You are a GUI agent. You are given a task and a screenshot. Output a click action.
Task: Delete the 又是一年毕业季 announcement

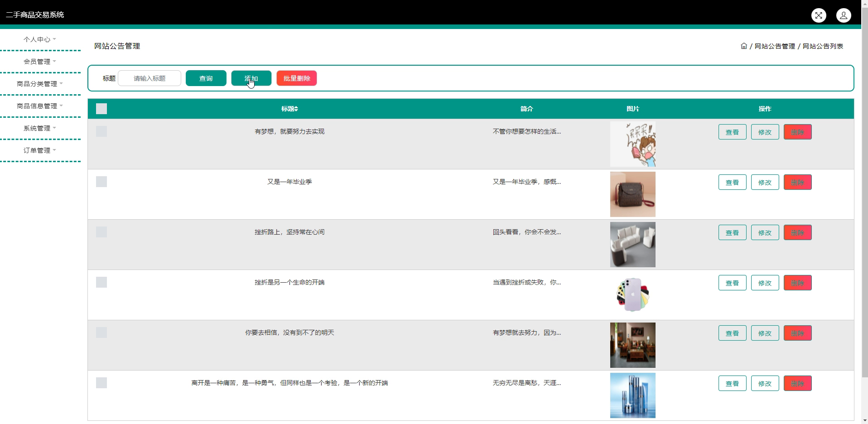tap(798, 183)
